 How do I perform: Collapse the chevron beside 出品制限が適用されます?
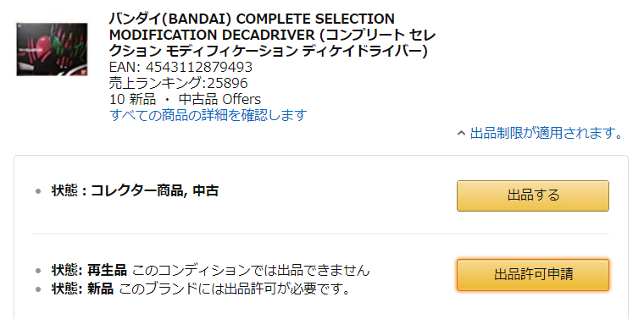(x=461, y=133)
